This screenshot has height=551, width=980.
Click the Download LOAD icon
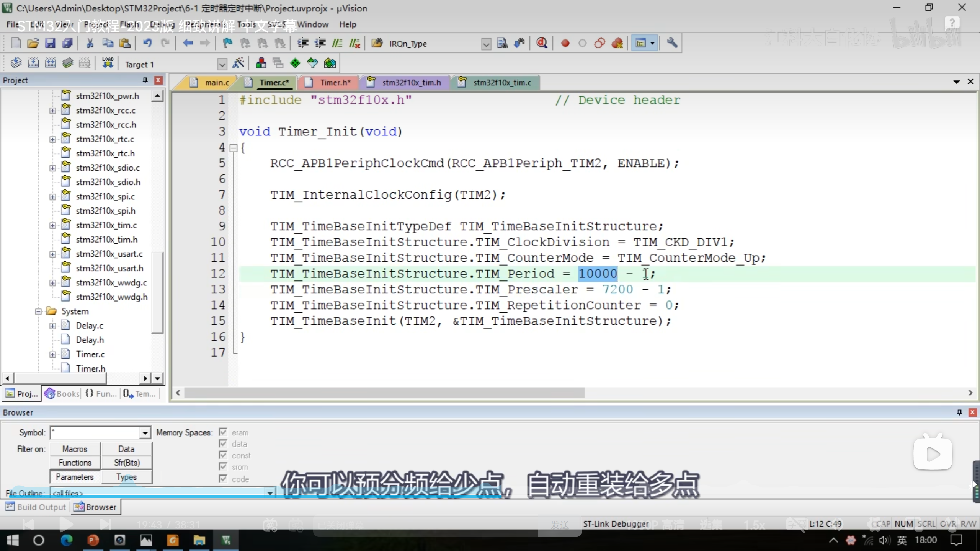[108, 63]
